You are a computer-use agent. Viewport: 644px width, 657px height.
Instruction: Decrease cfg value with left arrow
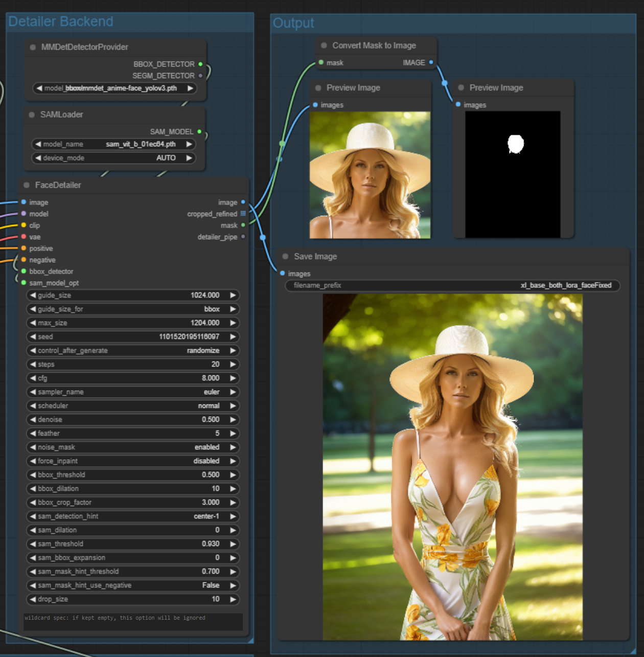click(33, 378)
